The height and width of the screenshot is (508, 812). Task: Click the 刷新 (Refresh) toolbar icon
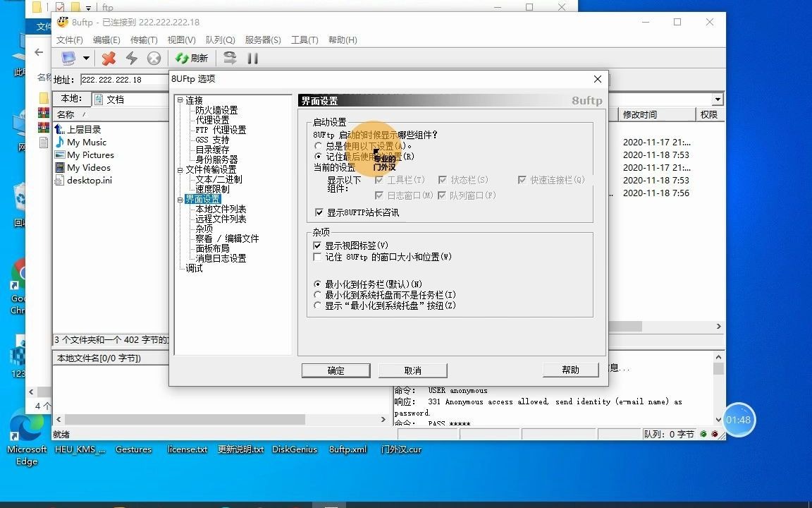pyautogui.click(x=190, y=58)
